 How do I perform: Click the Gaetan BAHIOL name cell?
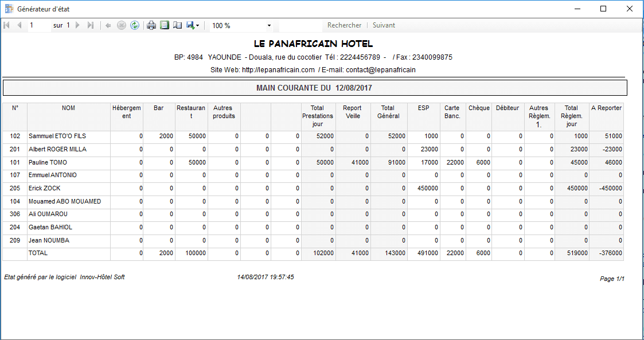point(69,228)
